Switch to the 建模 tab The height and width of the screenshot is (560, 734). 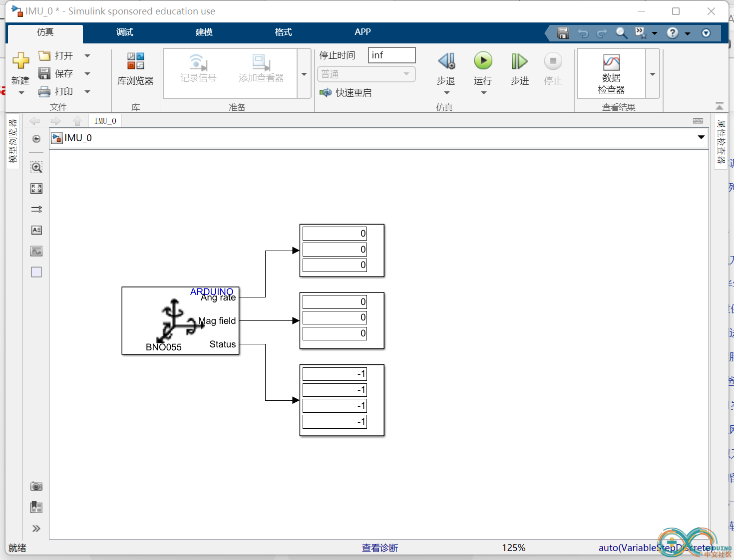pos(204,32)
